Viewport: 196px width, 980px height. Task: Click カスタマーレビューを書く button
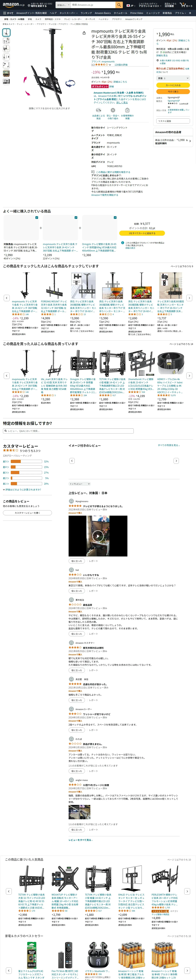[x=27, y=513]
